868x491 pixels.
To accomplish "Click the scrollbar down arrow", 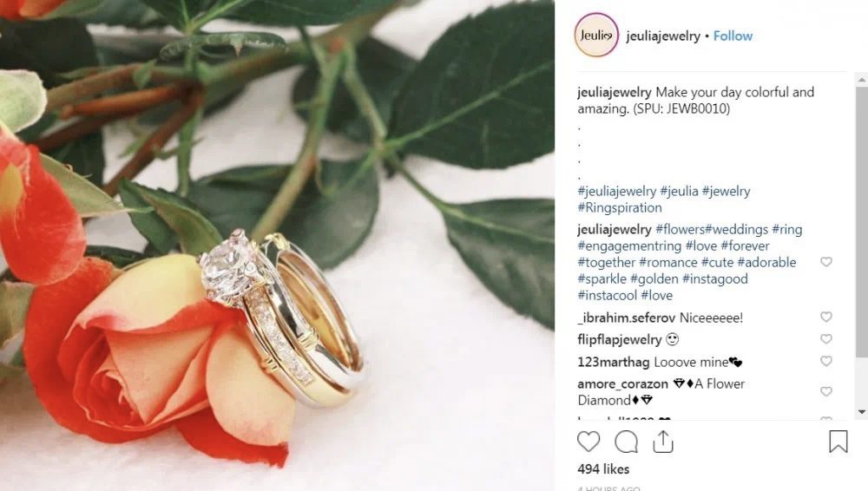I will click(861, 412).
